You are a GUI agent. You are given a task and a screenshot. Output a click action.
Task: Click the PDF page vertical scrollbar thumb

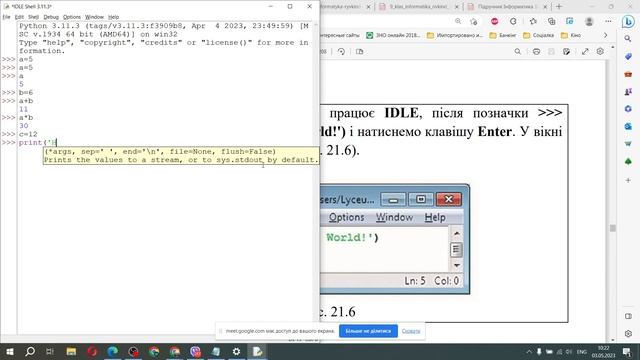click(x=612, y=228)
